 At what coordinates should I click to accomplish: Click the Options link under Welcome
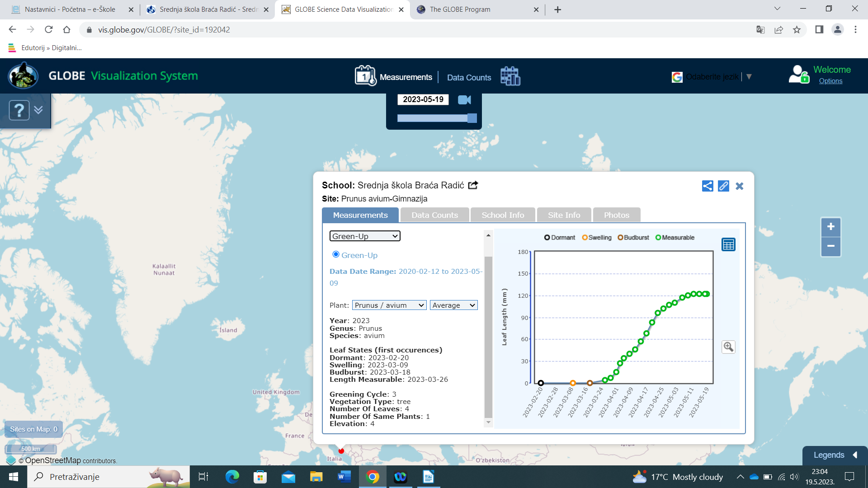830,81
